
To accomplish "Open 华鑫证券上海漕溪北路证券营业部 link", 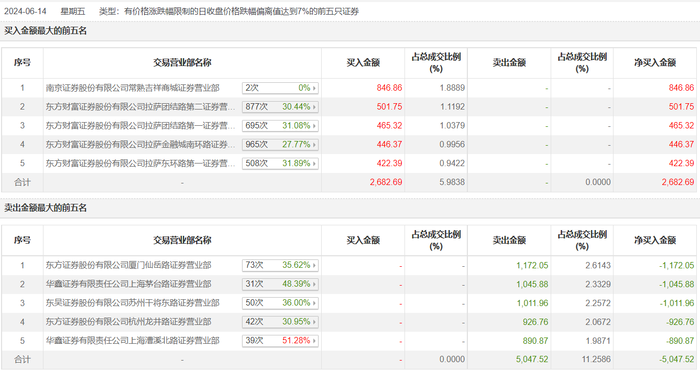I will (133, 341).
